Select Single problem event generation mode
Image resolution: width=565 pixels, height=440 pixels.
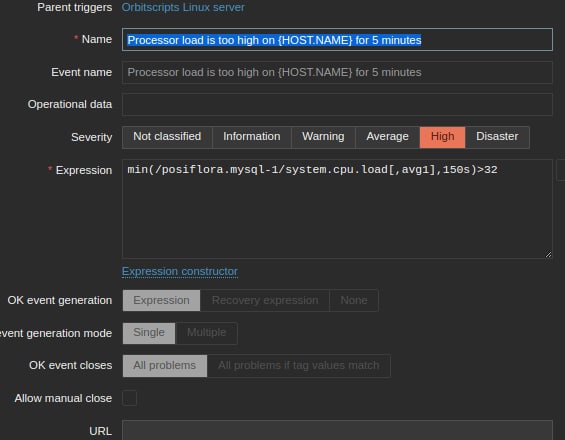point(149,333)
